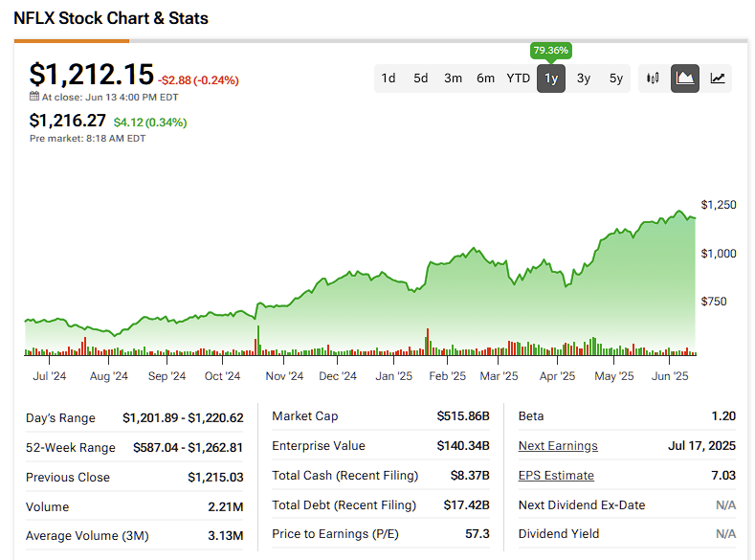The height and width of the screenshot is (560, 755).
Task: Click the Enterprise Value $140.34B
Action: [x=463, y=446]
